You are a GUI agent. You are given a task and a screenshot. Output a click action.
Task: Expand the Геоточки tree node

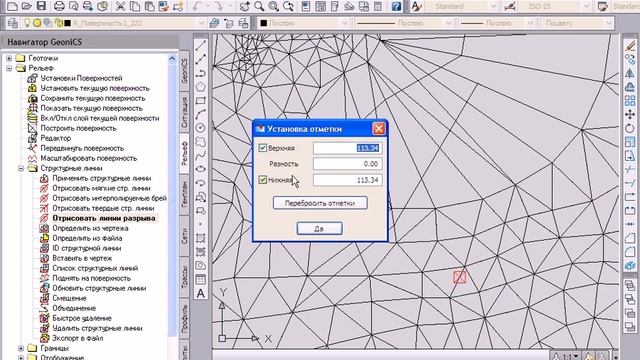coord(9,58)
